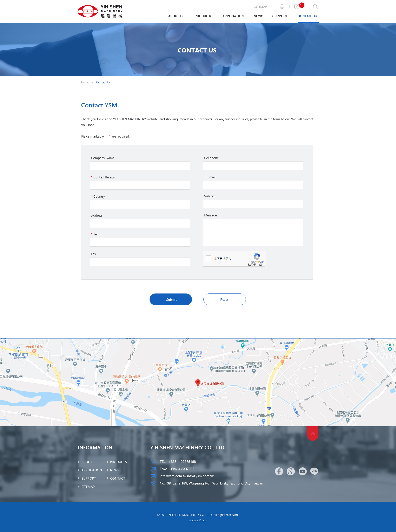Click into the Message text area
The height and width of the screenshot is (532, 396).
point(253,233)
